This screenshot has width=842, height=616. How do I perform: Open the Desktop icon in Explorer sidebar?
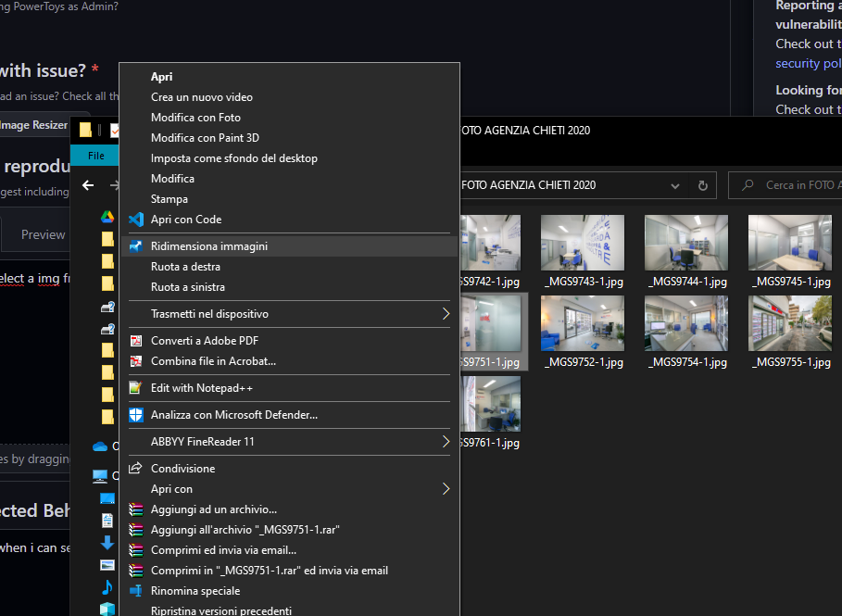(x=107, y=498)
